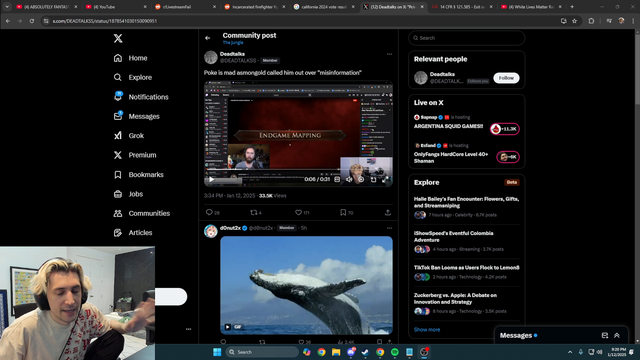Open Chrome extensions puzzle icon

coord(591,21)
